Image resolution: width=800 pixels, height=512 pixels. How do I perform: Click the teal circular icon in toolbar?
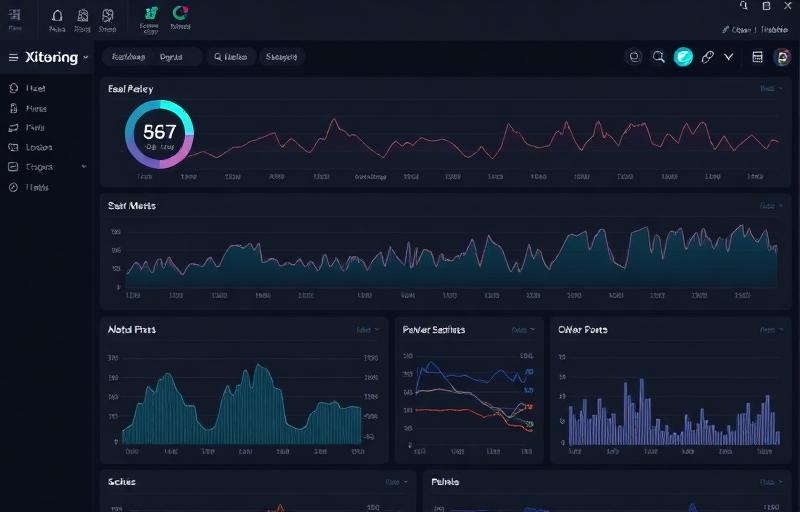pos(683,58)
